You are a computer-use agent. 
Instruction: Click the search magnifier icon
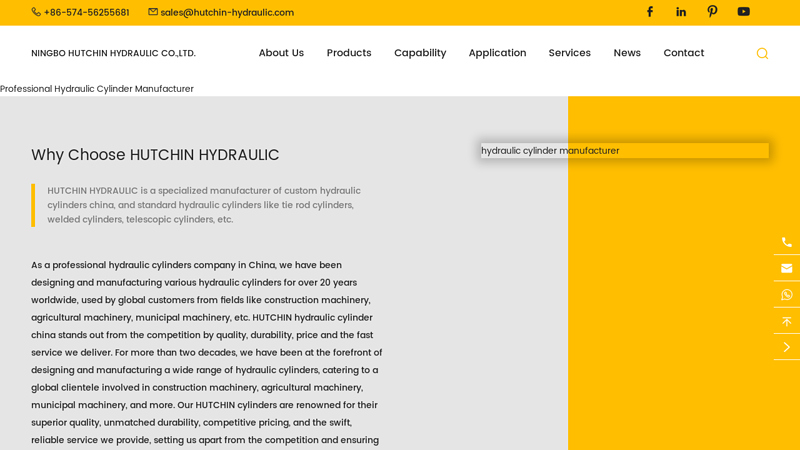pyautogui.click(x=762, y=53)
